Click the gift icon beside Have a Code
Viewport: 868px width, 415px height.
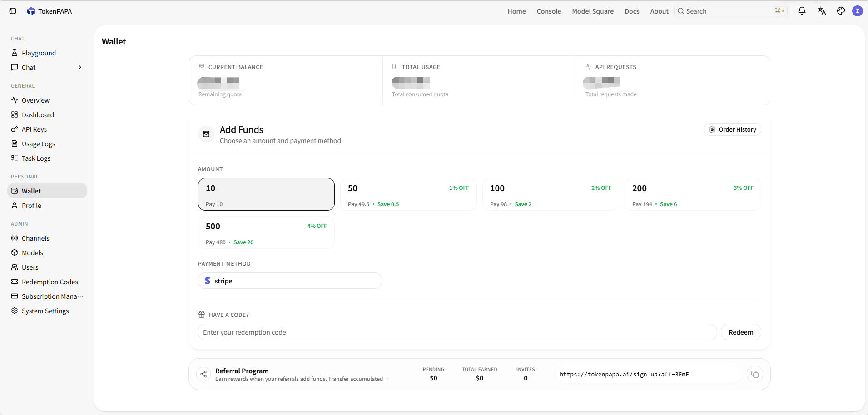(x=202, y=315)
